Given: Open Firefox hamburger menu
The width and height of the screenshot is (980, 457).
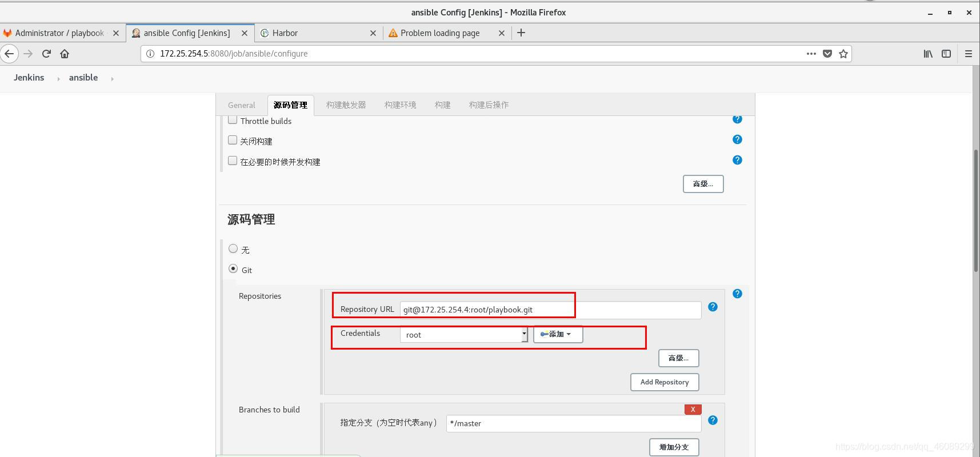Looking at the screenshot, I should (968, 54).
